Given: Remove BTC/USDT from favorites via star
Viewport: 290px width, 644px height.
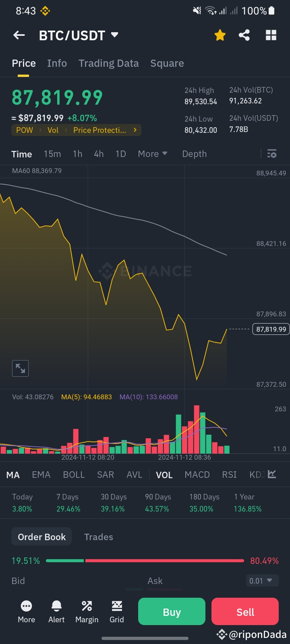Looking at the screenshot, I should (220, 35).
